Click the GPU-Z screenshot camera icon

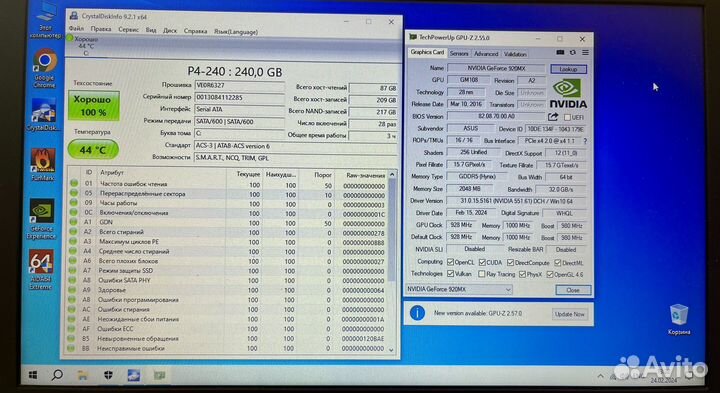[561, 53]
